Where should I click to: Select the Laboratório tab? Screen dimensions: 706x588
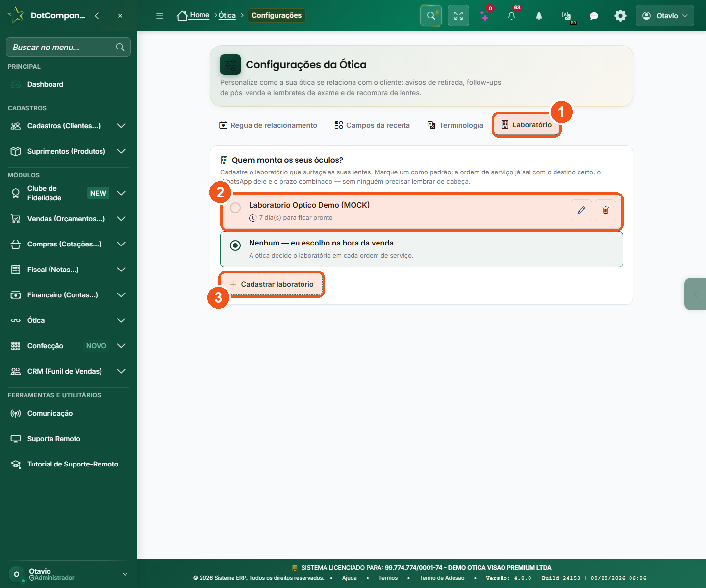[527, 125]
